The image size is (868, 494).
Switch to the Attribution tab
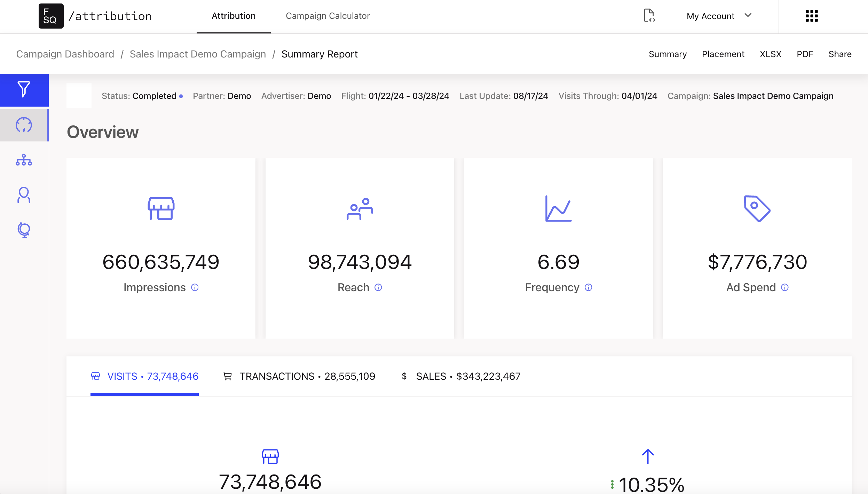tap(234, 16)
